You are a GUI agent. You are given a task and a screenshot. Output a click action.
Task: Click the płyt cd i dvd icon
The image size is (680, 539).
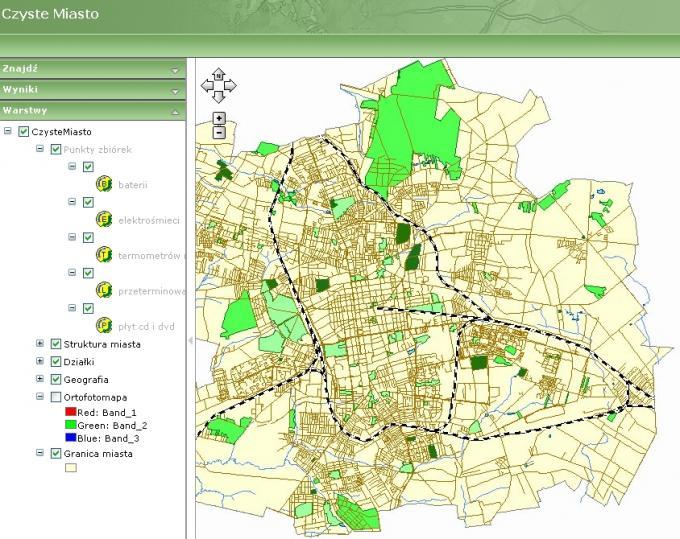[x=104, y=325]
